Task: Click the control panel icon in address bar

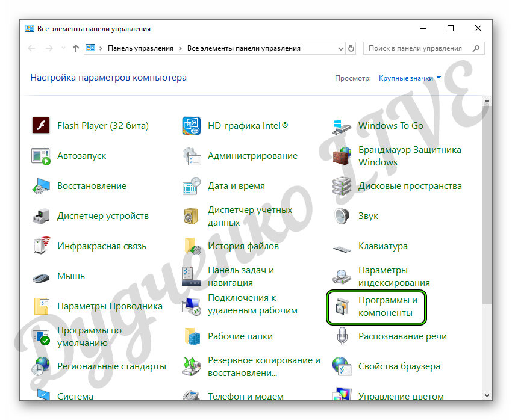Action: [x=90, y=48]
